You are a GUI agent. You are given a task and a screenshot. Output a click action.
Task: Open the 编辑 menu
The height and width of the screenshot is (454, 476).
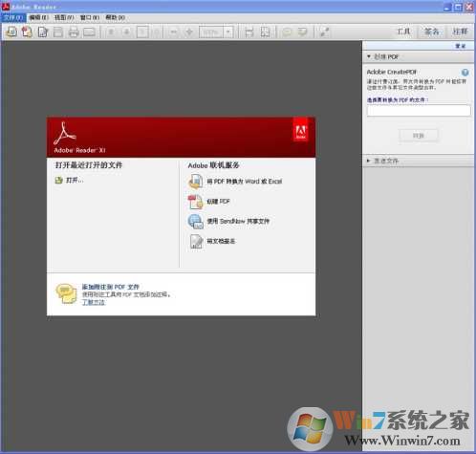pos(38,17)
